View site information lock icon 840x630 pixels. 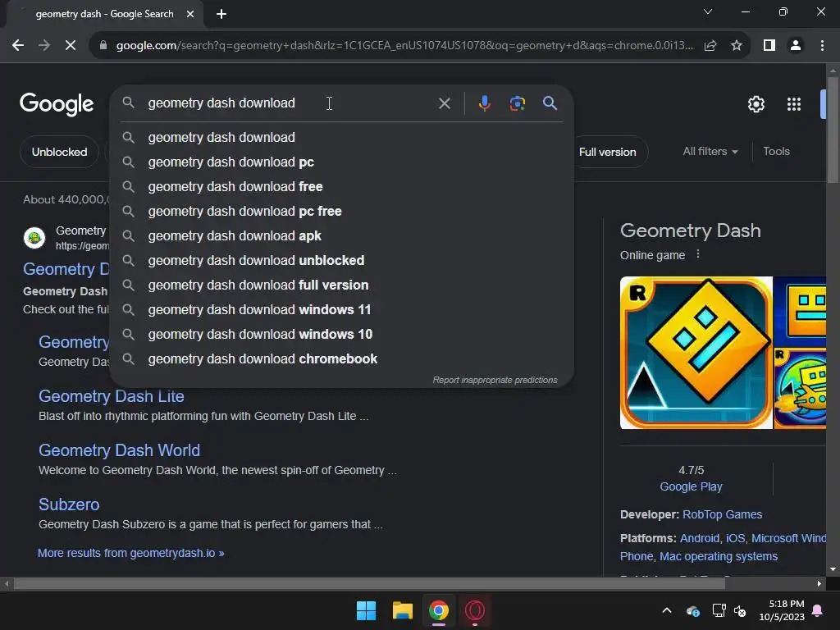[x=103, y=46]
